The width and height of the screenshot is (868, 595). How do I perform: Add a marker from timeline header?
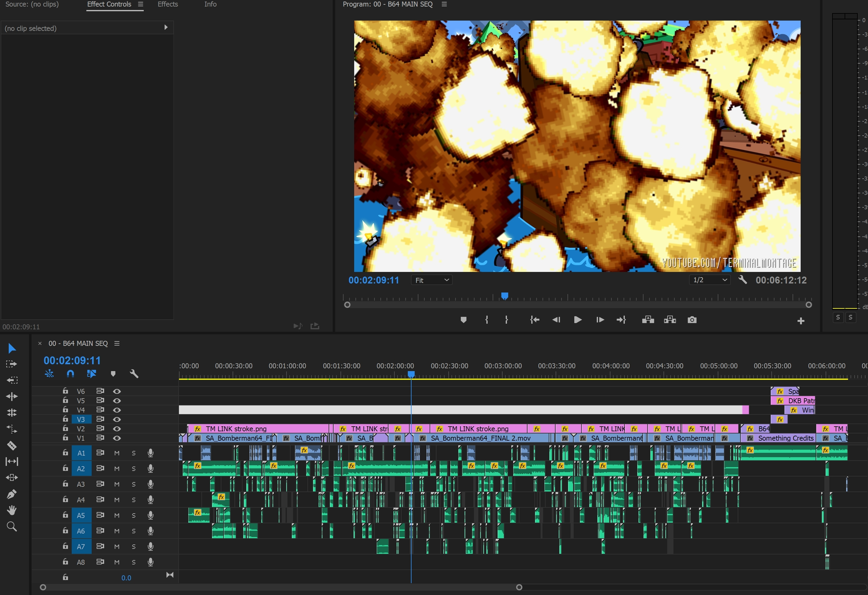click(113, 374)
